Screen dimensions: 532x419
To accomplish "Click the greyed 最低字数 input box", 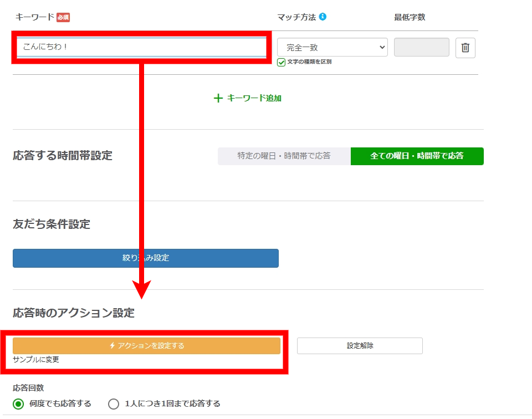I will coord(421,48).
